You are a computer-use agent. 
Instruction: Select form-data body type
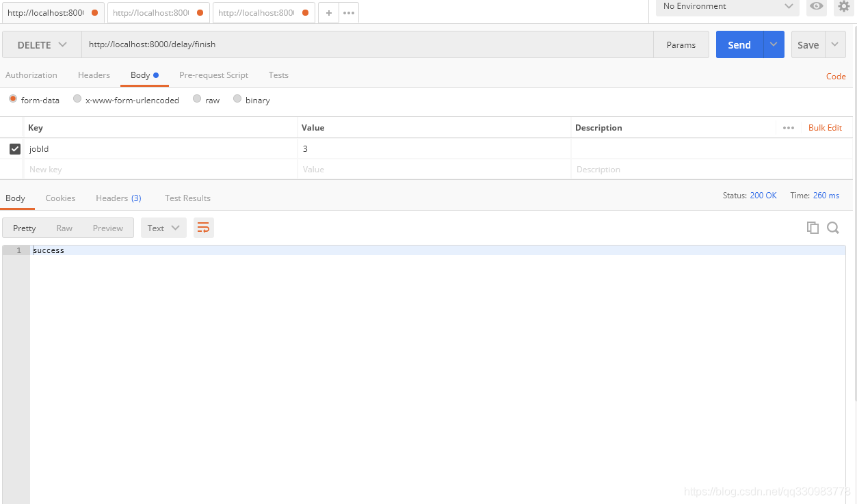13,99
